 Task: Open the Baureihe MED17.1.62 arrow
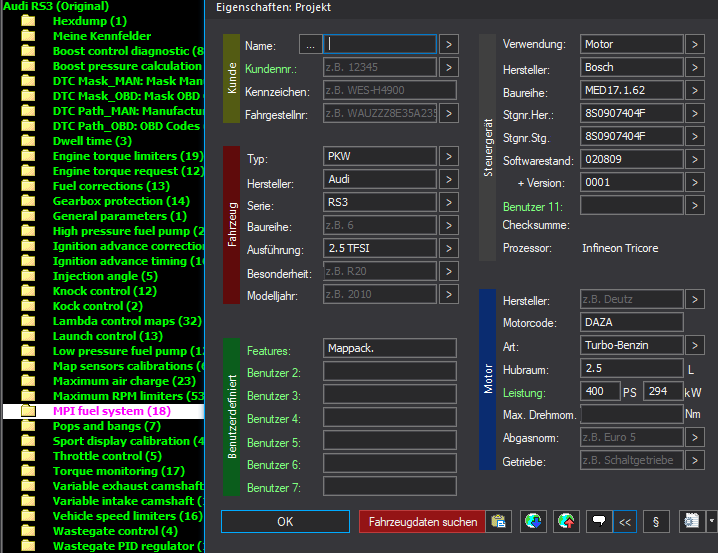[695, 90]
